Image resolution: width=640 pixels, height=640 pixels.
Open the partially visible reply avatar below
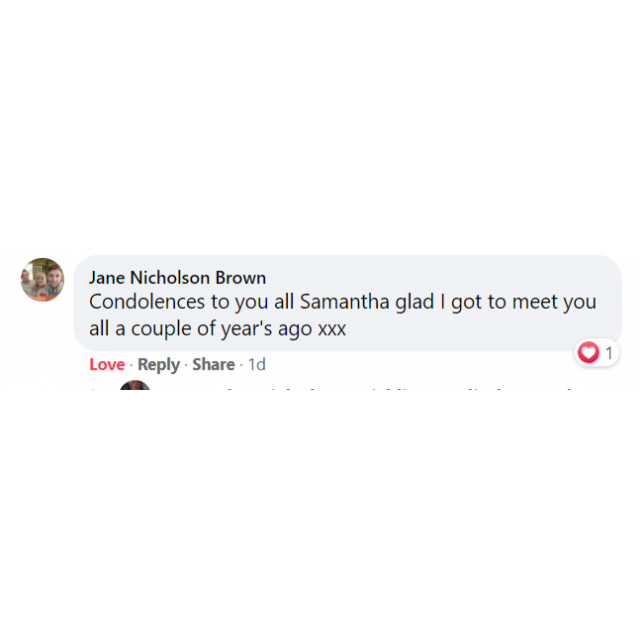pos(135,385)
